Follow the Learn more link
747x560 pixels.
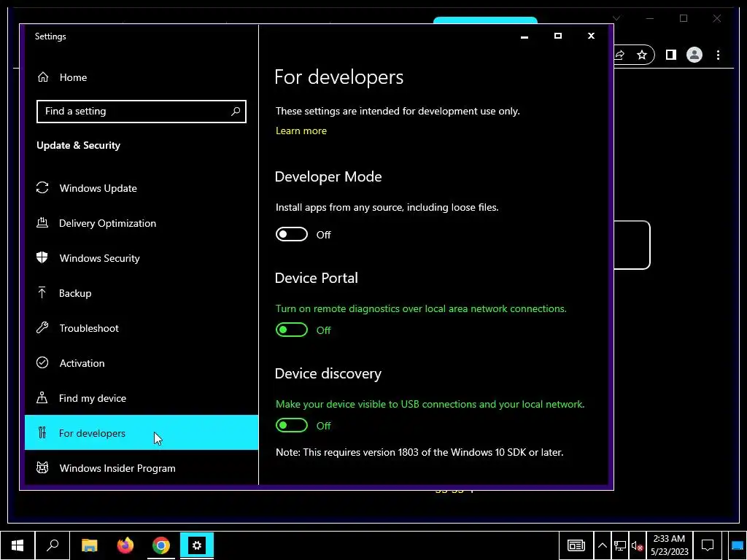point(301,131)
